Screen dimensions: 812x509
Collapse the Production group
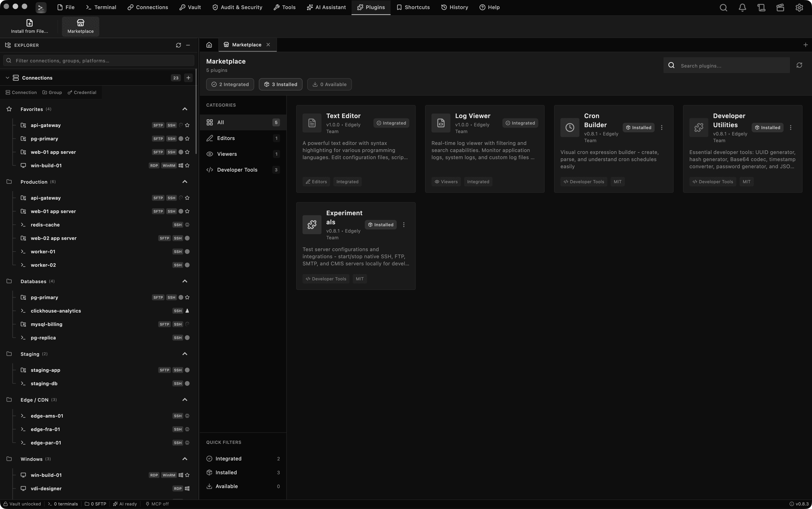[185, 182]
